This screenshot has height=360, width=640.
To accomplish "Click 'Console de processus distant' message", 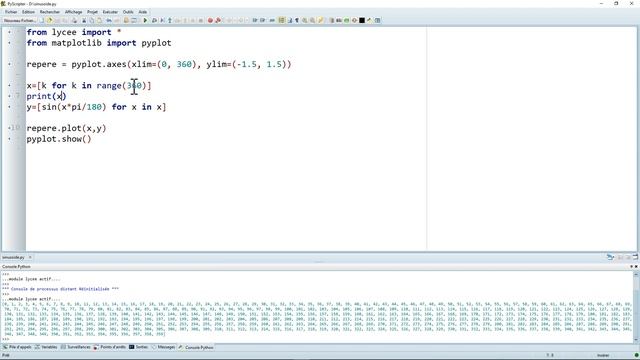I will tap(60, 289).
